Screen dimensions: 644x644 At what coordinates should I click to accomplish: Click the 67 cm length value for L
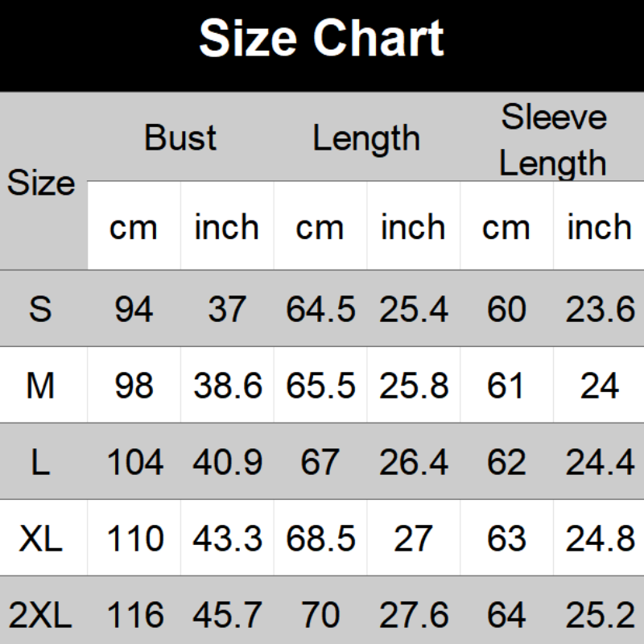point(320,463)
